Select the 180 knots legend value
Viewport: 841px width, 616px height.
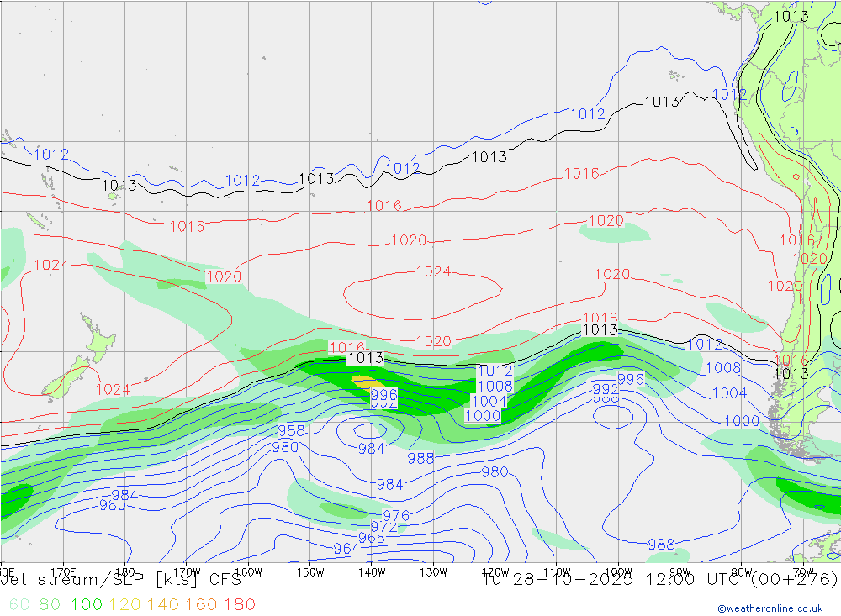(239, 604)
